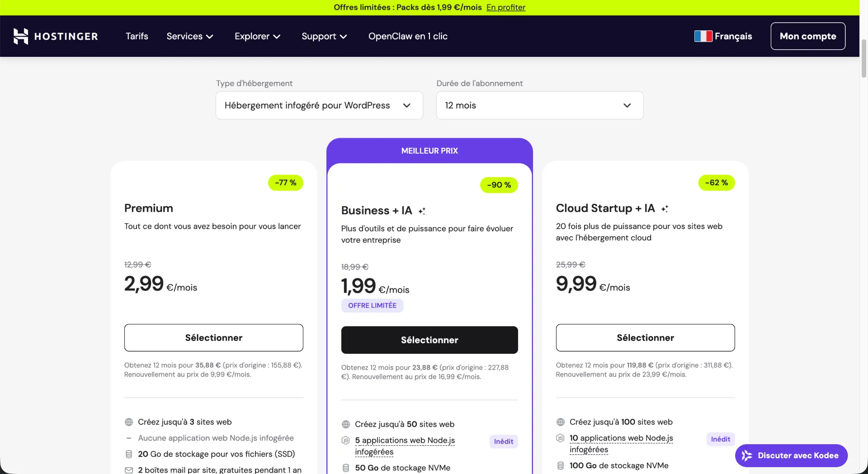Click the sparkles icon beside Cloud Startup + IA

click(664, 208)
